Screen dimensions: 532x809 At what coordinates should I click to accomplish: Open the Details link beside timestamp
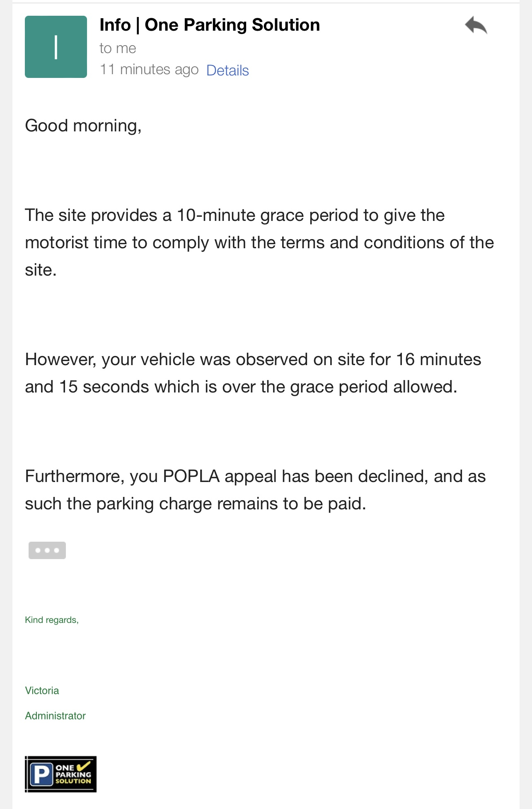pos(227,70)
